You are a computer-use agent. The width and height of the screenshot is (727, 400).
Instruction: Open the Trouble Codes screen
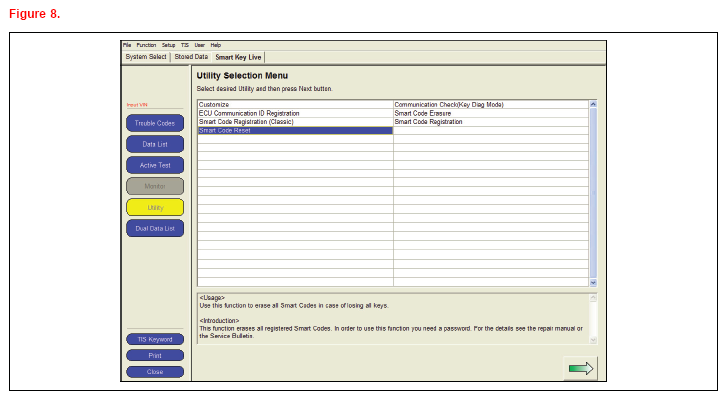point(155,123)
